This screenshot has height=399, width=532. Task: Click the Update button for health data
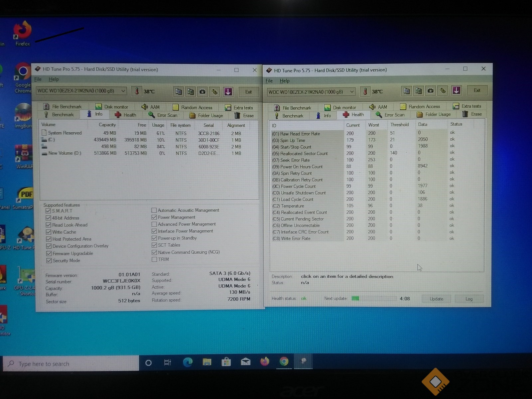436,299
